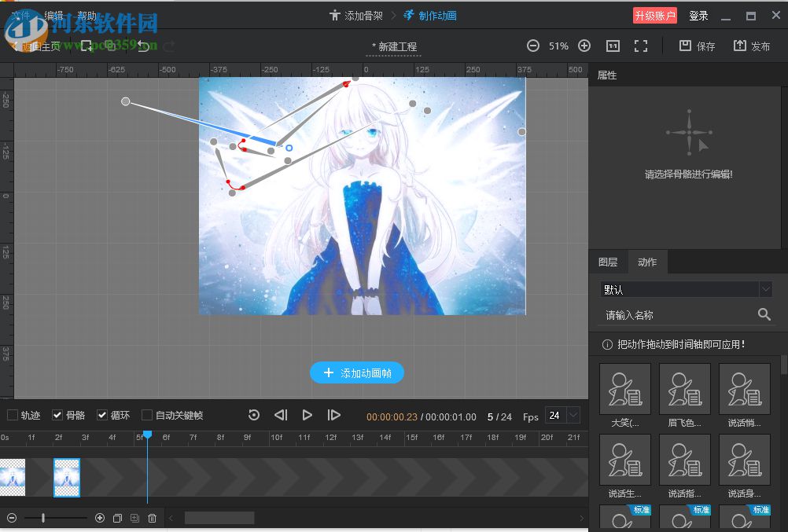Click the 1:1 actual size icon
The image size is (788, 532).
[x=613, y=46]
